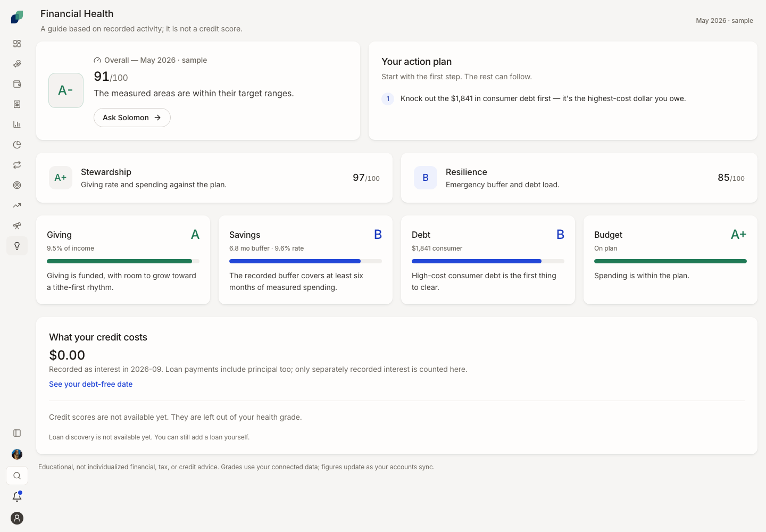Image resolution: width=766 pixels, height=532 pixels.
Task: Click the 'What your credit costs' heading
Action: coord(98,337)
